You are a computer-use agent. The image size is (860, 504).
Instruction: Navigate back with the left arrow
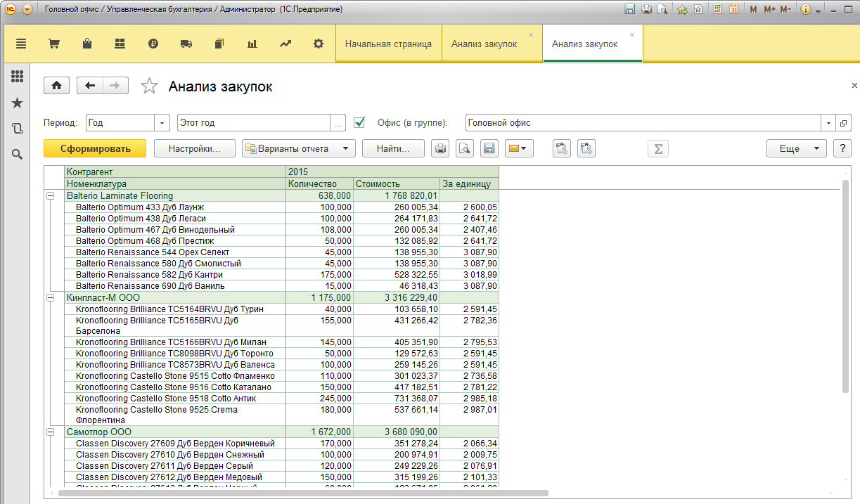point(90,86)
